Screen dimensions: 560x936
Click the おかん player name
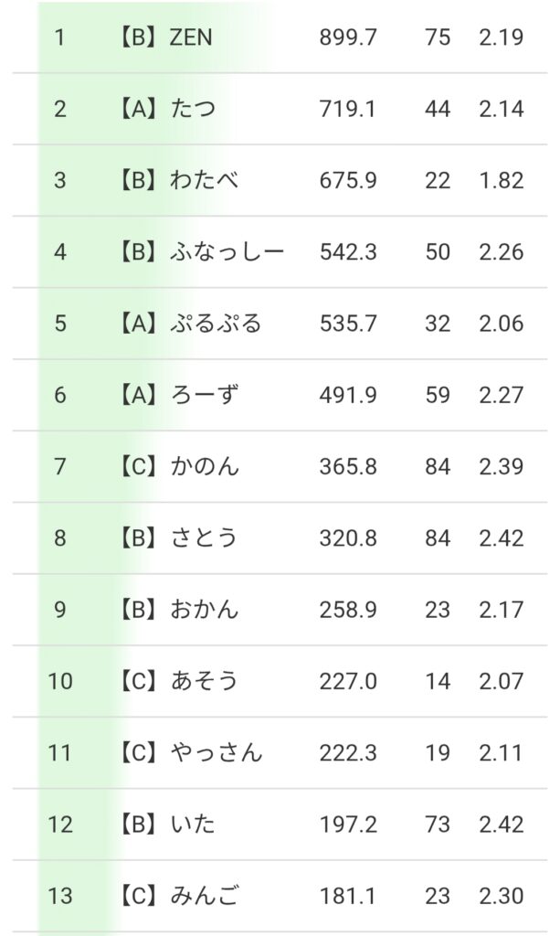(205, 609)
